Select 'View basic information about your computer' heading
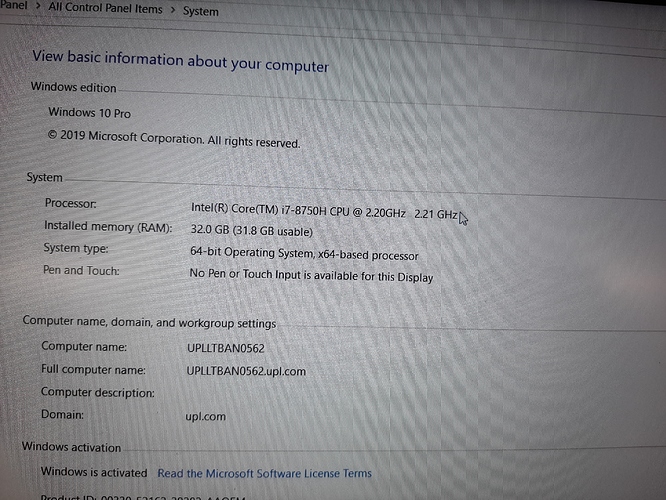666x500 pixels. point(181,62)
